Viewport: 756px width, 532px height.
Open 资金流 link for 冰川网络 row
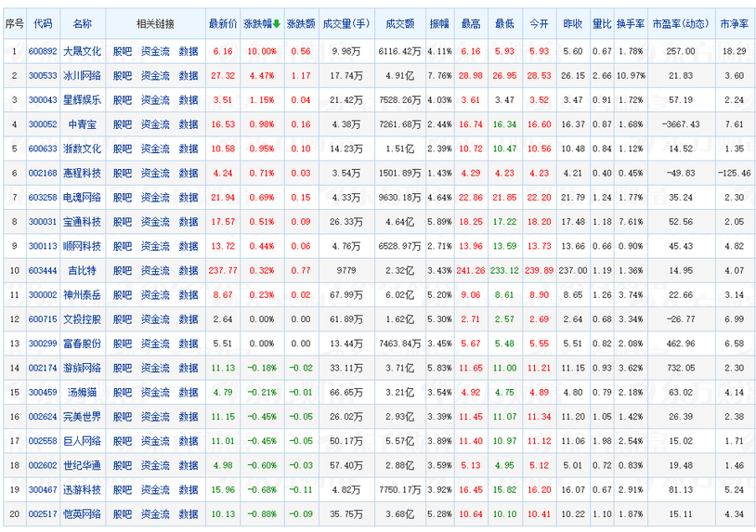pos(155,75)
